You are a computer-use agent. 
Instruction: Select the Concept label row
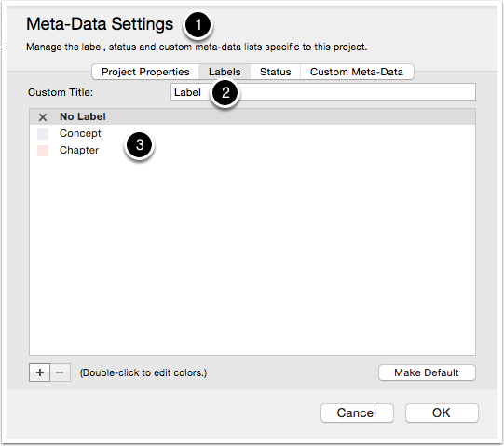pos(252,133)
